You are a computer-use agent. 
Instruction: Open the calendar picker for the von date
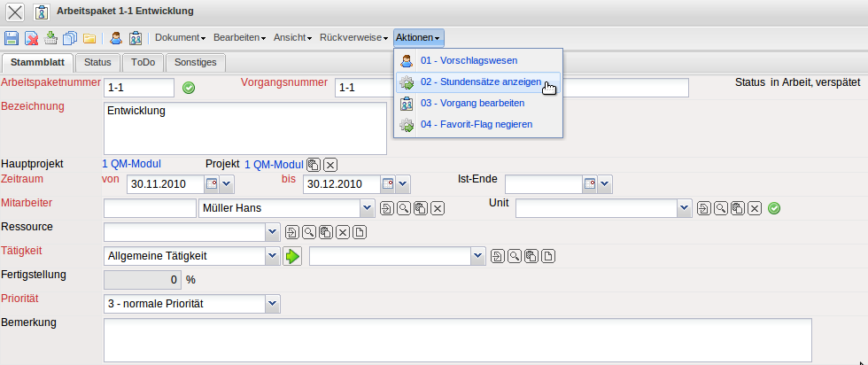(212, 184)
